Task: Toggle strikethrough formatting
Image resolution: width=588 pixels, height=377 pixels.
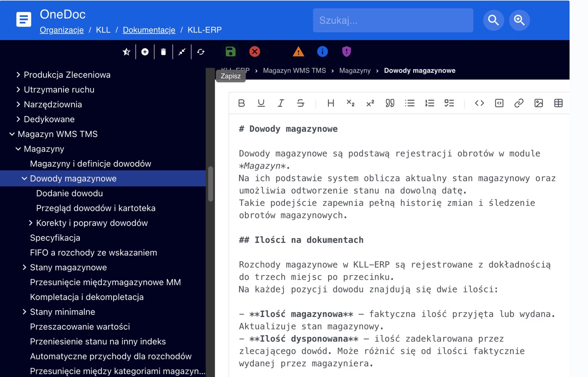Action: pyautogui.click(x=300, y=103)
